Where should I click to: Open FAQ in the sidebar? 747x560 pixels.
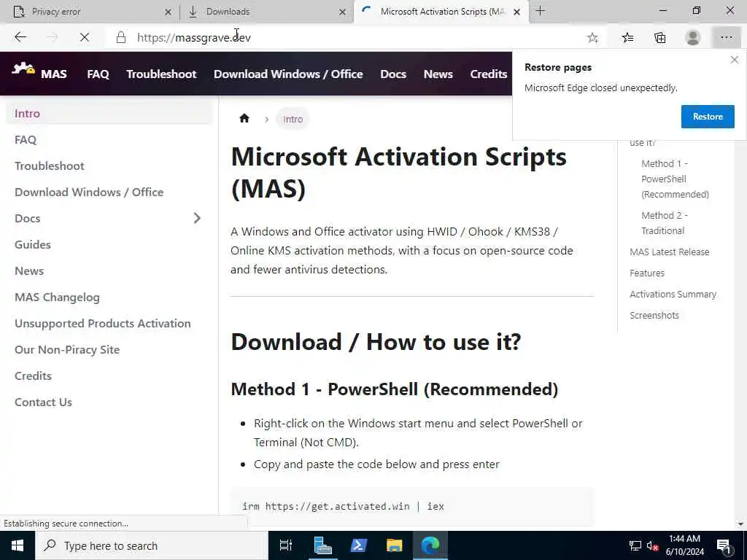[26, 139]
